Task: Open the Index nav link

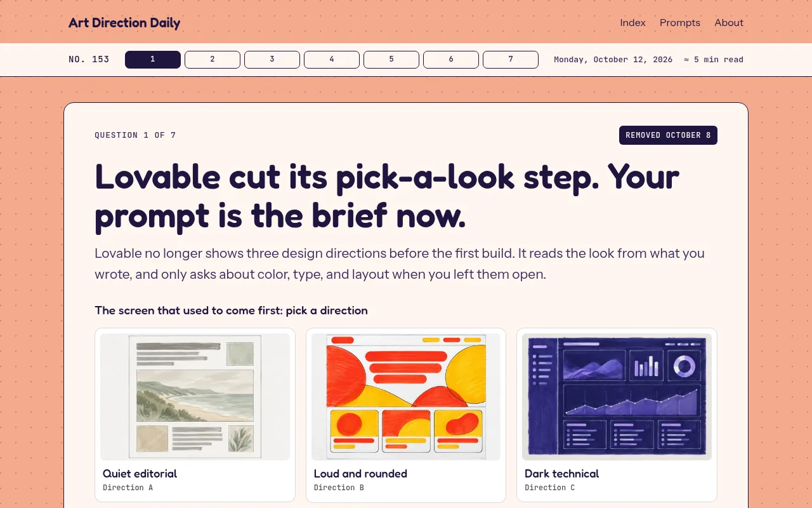Action: click(x=632, y=23)
